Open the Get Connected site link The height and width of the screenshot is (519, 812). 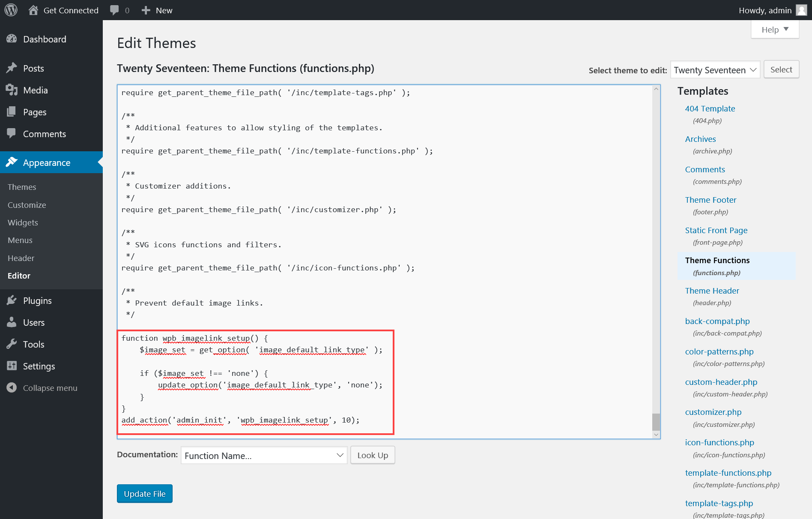[x=71, y=10]
